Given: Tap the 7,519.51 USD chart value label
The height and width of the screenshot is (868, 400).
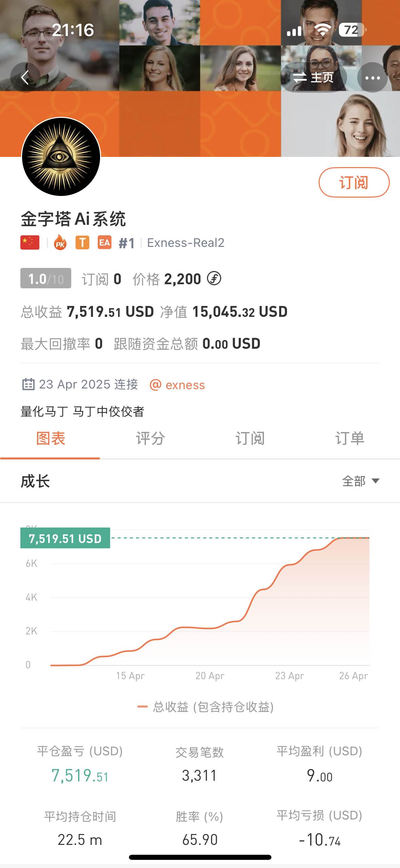Looking at the screenshot, I should coord(65,538).
